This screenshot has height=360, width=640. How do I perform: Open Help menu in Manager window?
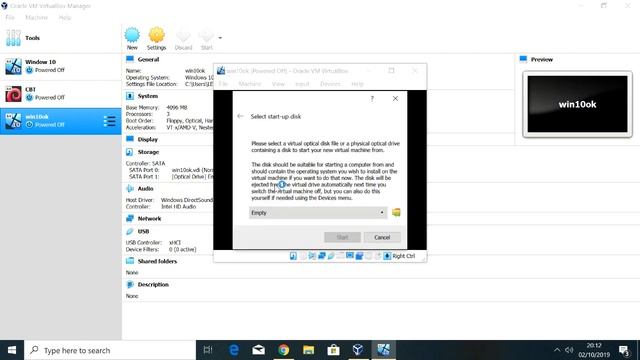pos(64,18)
